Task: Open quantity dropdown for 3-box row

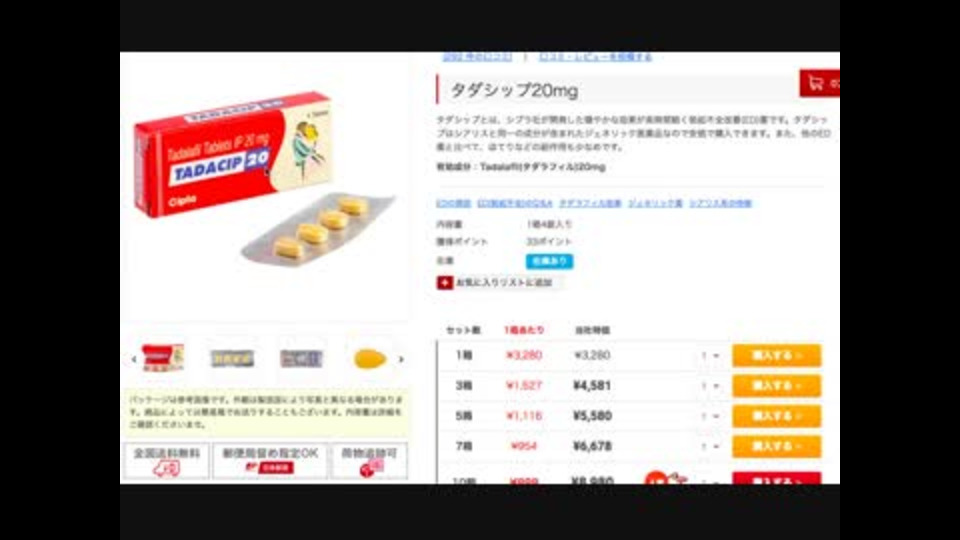Action: pyautogui.click(x=710, y=386)
